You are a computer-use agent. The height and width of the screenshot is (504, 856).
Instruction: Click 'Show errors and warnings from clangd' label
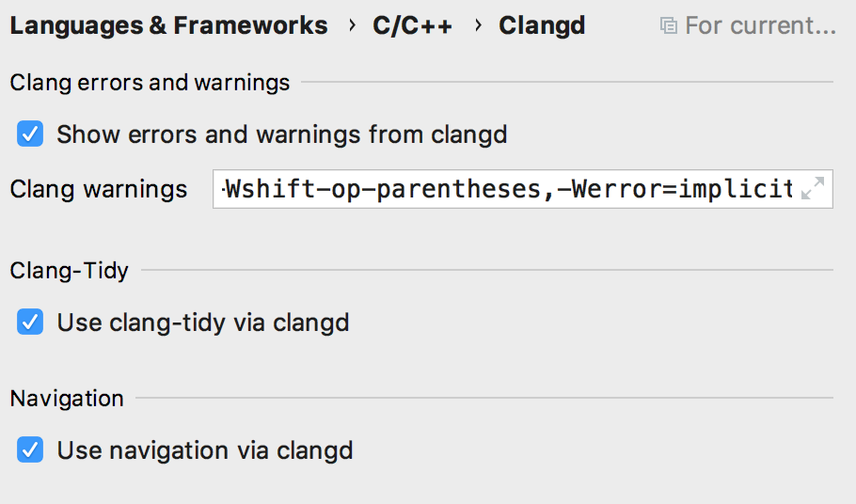(x=281, y=134)
